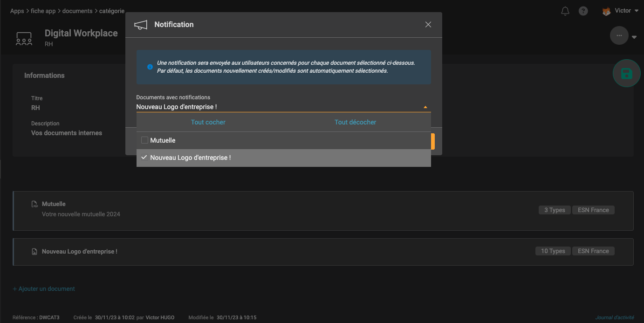Viewport: 644px width, 323px height.
Task: Click Votre nouvelle mutuelle 2024 text
Action: [81, 214]
